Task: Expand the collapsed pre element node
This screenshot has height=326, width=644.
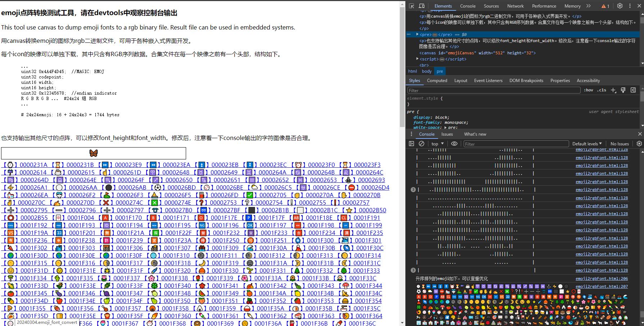Action: (418, 35)
